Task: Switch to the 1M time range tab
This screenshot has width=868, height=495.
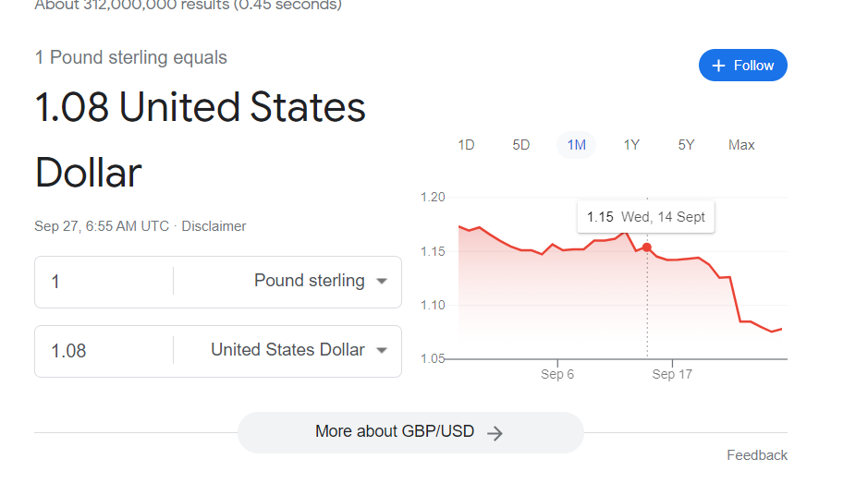Action: coord(577,145)
